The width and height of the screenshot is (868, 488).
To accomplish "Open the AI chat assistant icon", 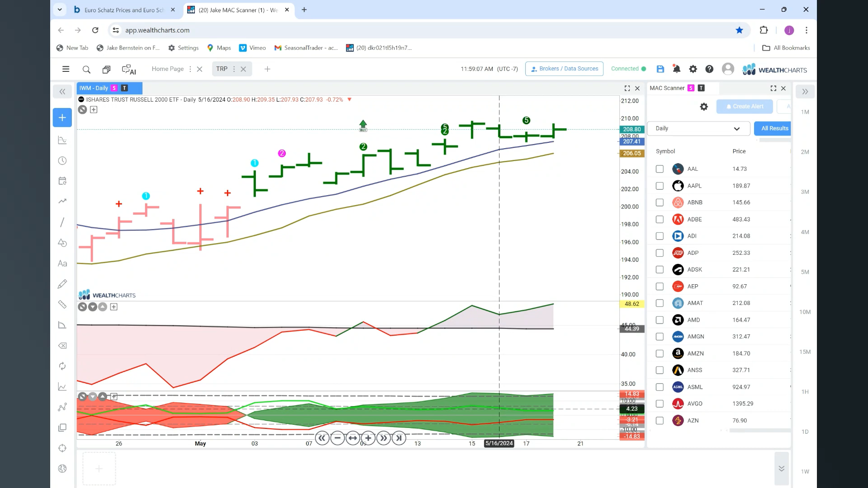I will [x=129, y=70].
